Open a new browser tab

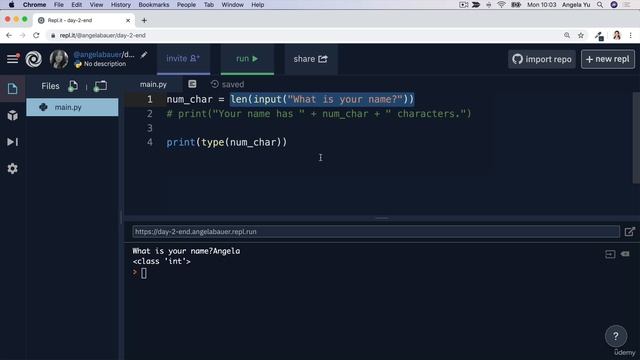tap(144, 20)
